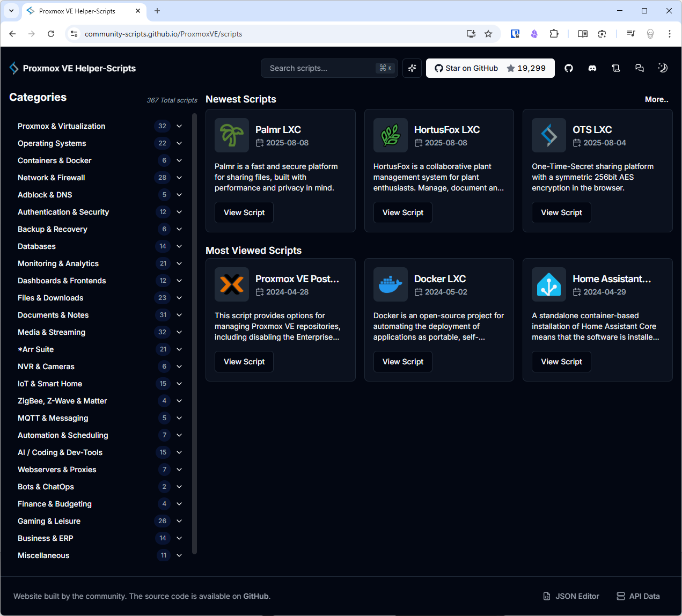Click the Star on GitHub button
The image size is (682, 616).
pyautogui.click(x=490, y=68)
